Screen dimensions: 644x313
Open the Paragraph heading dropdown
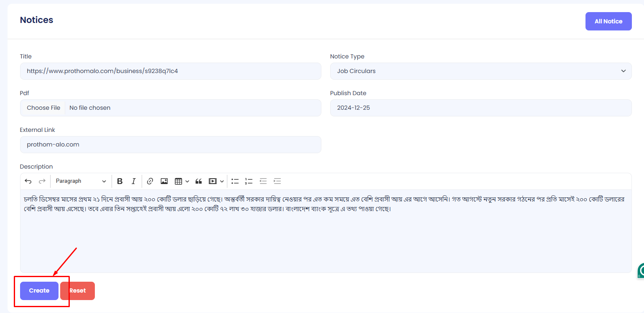81,181
